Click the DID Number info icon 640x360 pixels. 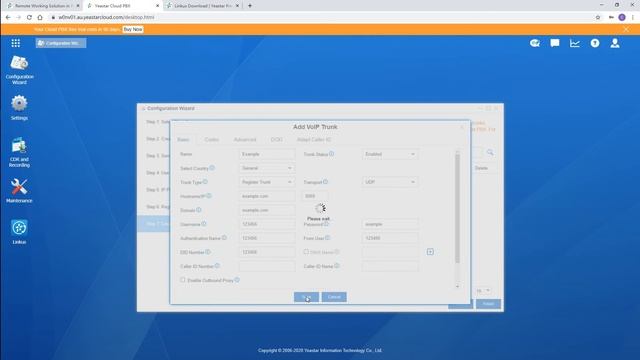click(x=208, y=252)
